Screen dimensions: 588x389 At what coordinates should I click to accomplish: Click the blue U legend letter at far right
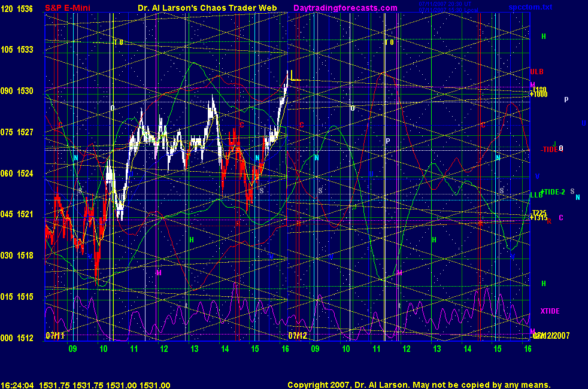pyautogui.click(x=584, y=123)
